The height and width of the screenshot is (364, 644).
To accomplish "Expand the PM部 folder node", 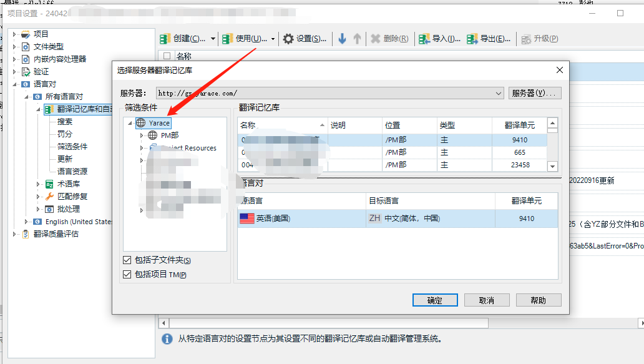I will click(142, 135).
